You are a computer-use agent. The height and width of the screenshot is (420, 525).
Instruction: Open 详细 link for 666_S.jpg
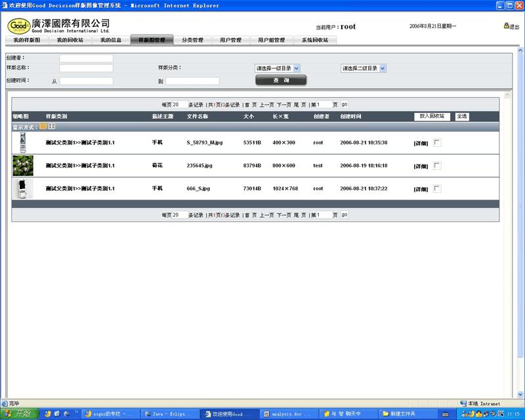(x=421, y=189)
